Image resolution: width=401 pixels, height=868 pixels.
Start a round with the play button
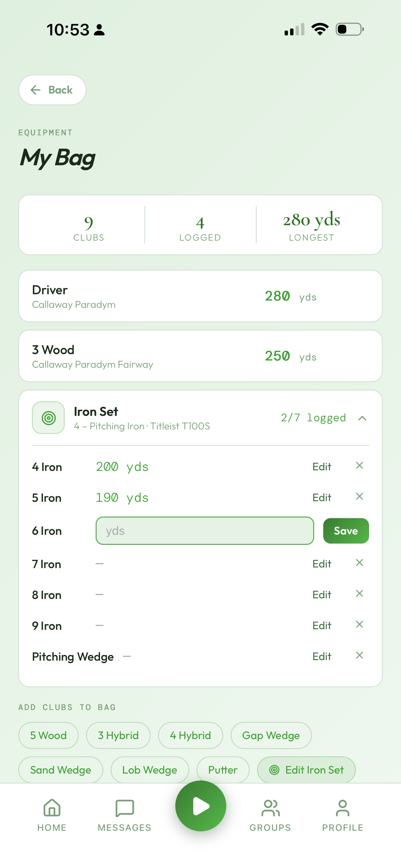pos(201,806)
